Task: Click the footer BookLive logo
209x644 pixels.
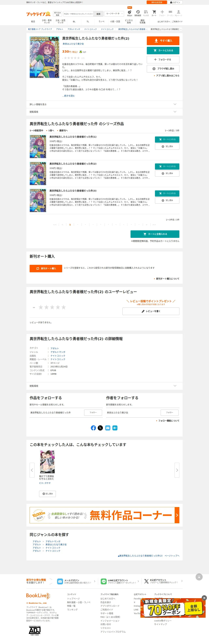Action: coord(38,596)
